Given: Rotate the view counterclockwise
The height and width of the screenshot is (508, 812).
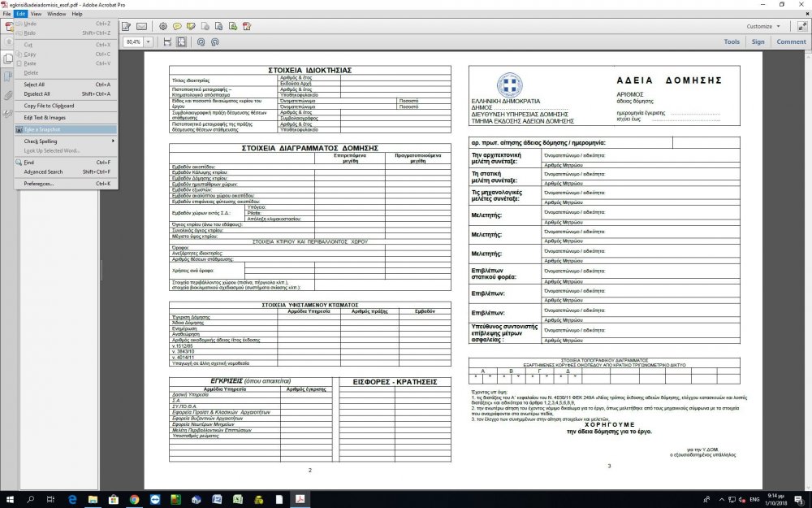Looking at the screenshot, I should point(200,41).
